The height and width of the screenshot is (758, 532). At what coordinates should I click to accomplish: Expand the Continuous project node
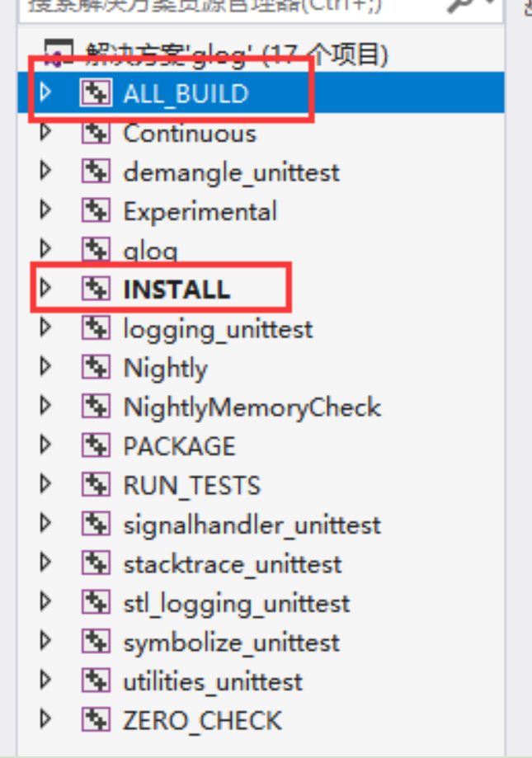tap(45, 132)
